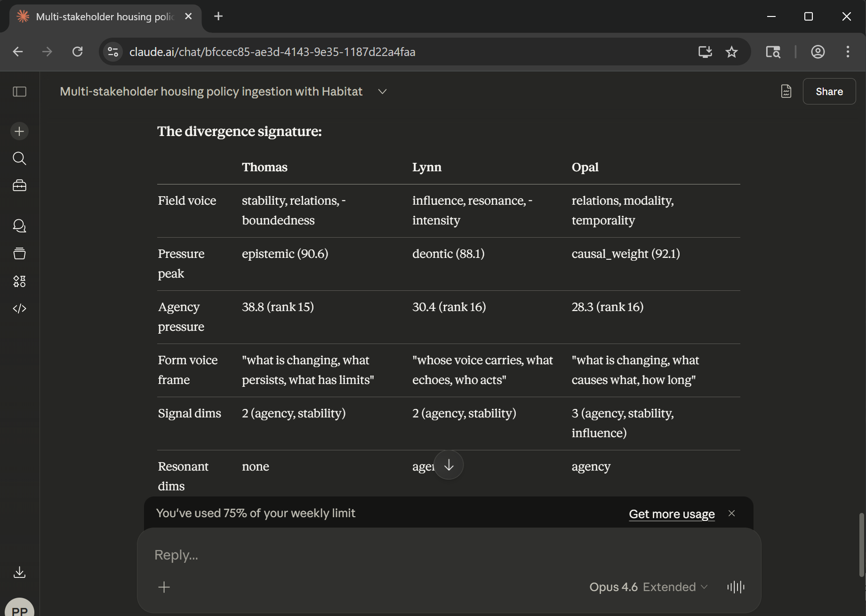The height and width of the screenshot is (616, 866).
Task: Open the Code brackets icon
Action: click(19, 309)
